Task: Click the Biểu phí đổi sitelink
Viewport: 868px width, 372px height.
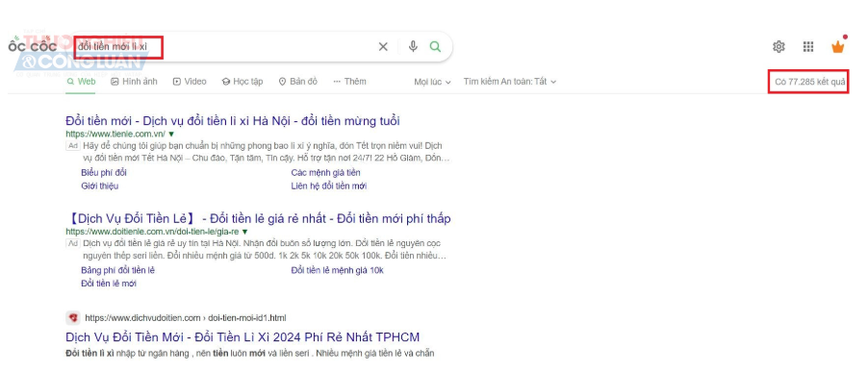Action: [x=104, y=173]
